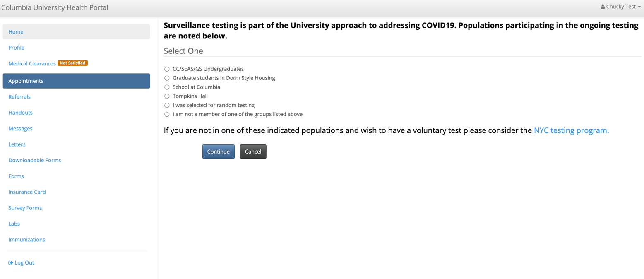Open the Downloadable Forms section
The image size is (644, 279).
34,160
